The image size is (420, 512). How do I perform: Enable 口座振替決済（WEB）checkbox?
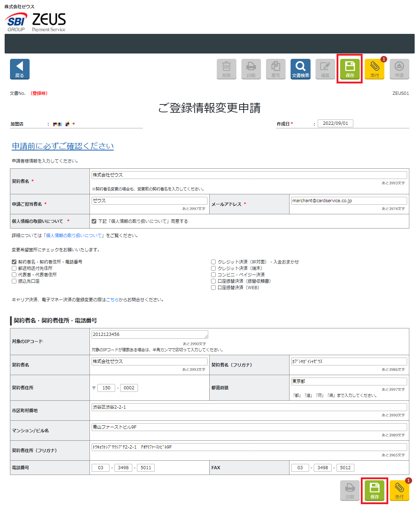(x=213, y=287)
